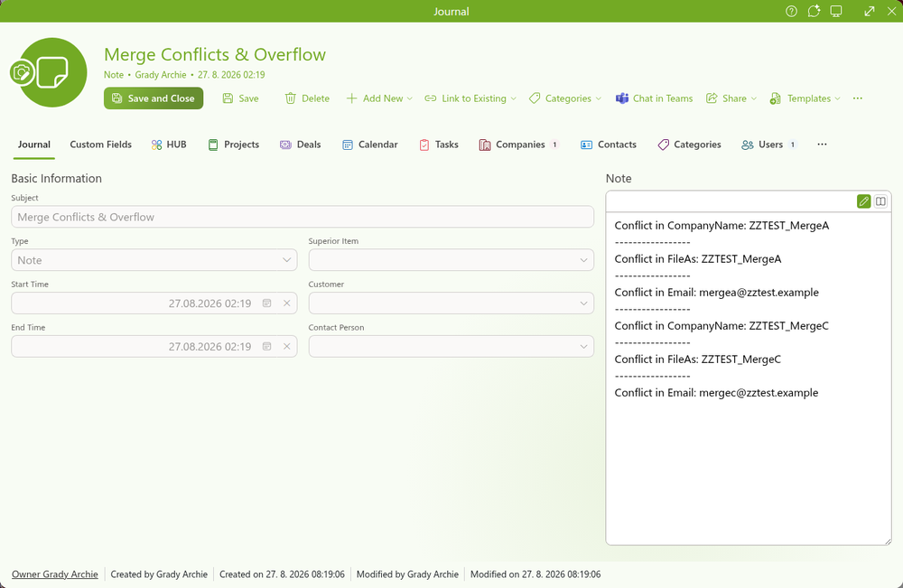Open the Customer dropdown
903x588 pixels.
[x=451, y=303]
